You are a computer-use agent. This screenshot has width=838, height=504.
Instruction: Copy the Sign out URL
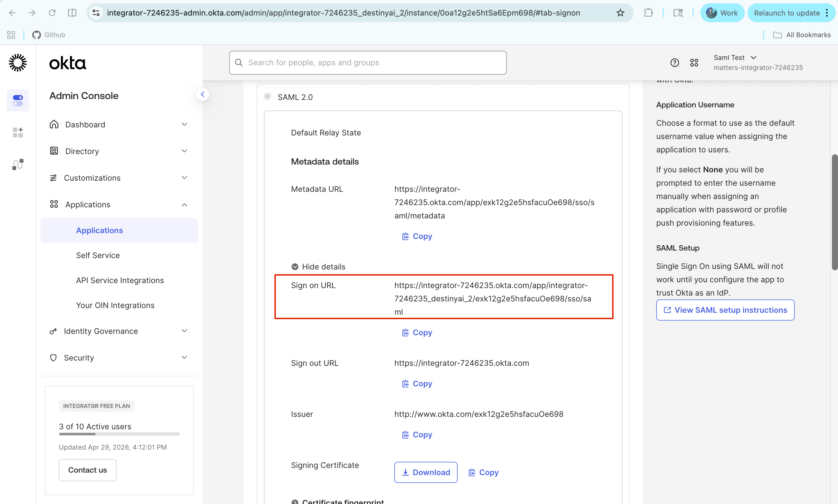pos(417,384)
